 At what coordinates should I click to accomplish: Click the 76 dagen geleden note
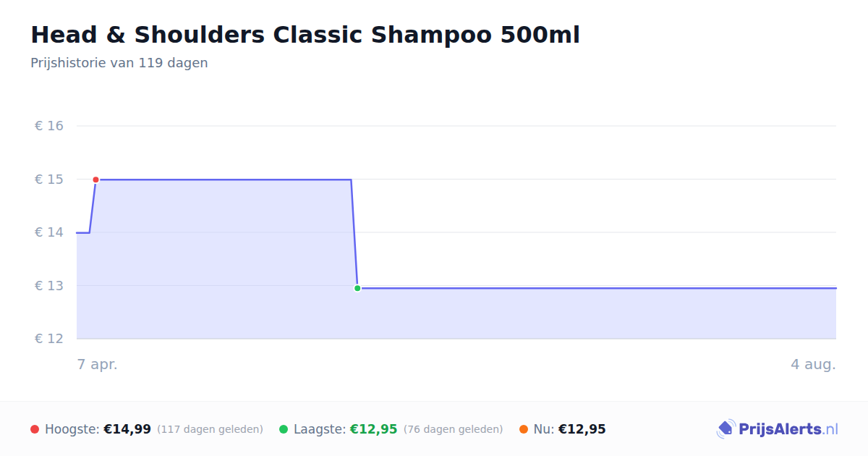click(x=453, y=429)
